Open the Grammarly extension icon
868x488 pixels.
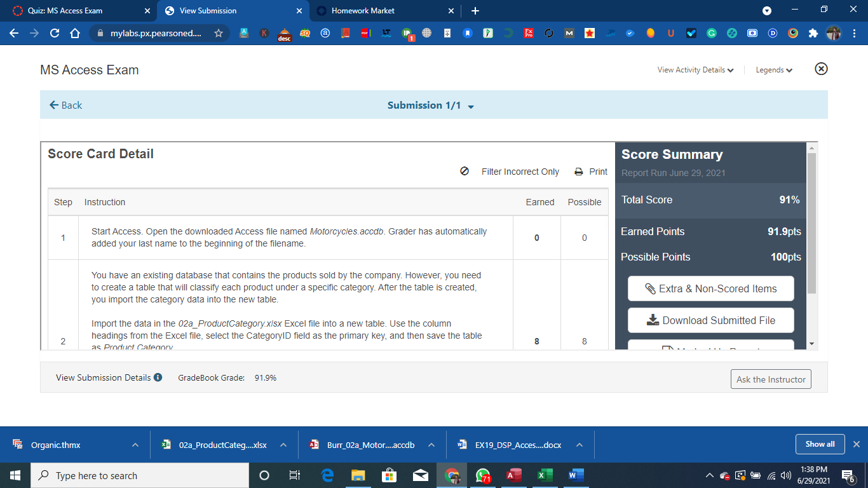(x=712, y=33)
